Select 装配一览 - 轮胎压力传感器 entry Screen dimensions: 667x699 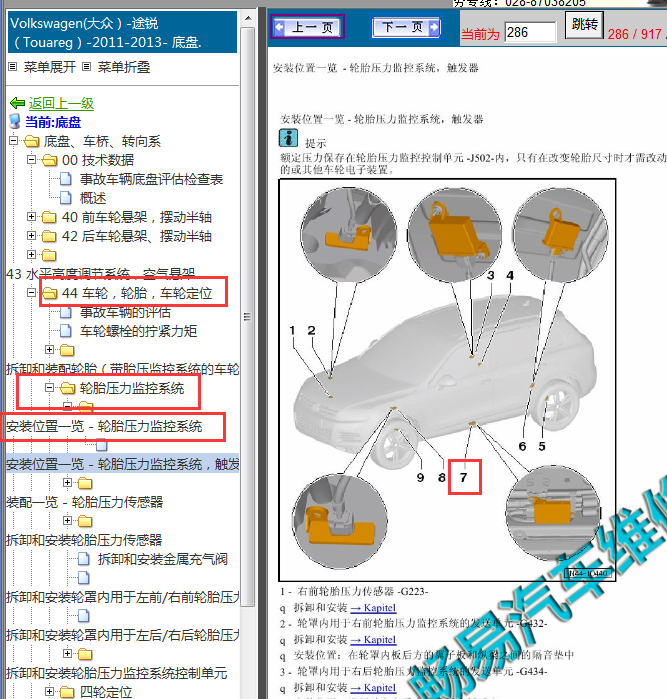click(84, 502)
